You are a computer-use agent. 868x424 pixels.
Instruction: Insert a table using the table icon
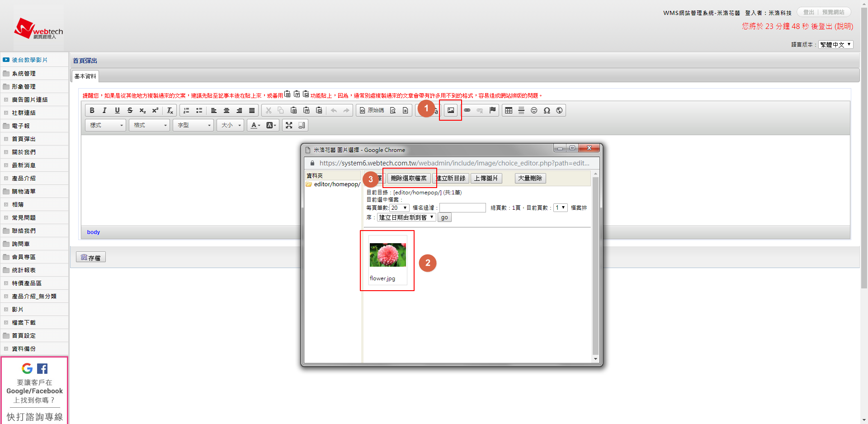tap(509, 110)
